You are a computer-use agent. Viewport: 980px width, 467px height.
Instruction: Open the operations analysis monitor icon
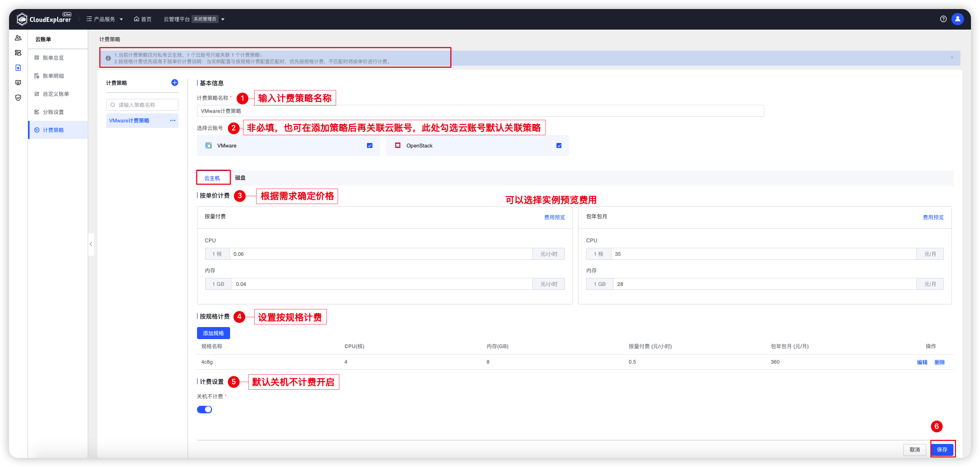pyautogui.click(x=18, y=83)
